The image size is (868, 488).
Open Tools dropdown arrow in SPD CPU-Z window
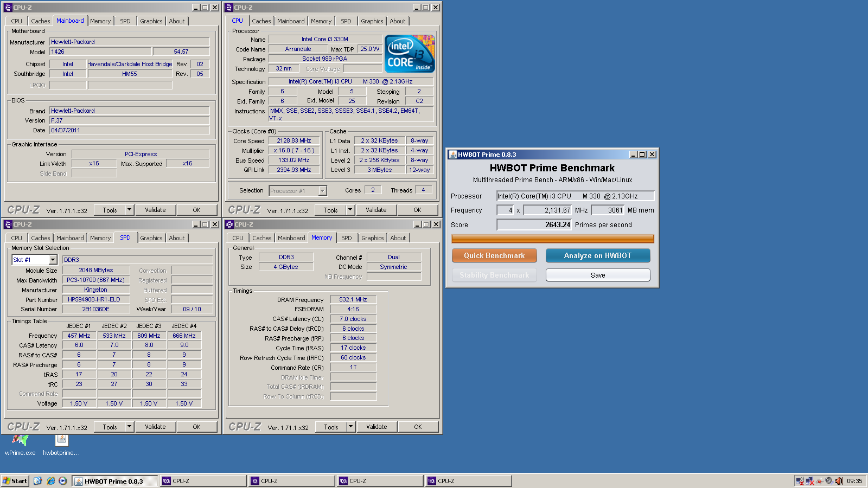[x=129, y=427]
